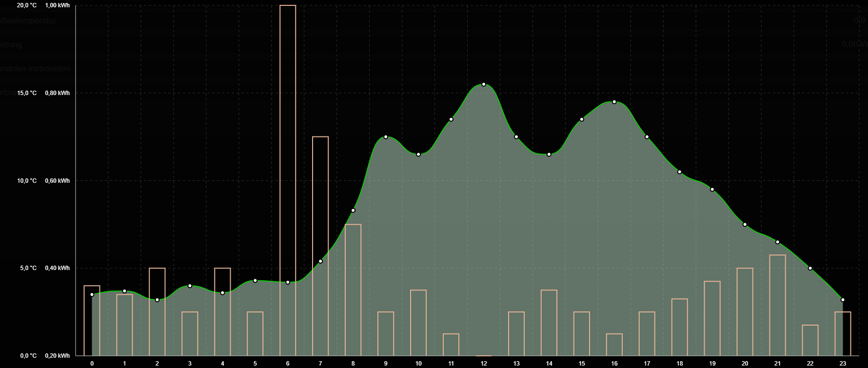Click the temperature point at hour 9
The width and height of the screenshot is (868, 368).
click(x=386, y=137)
